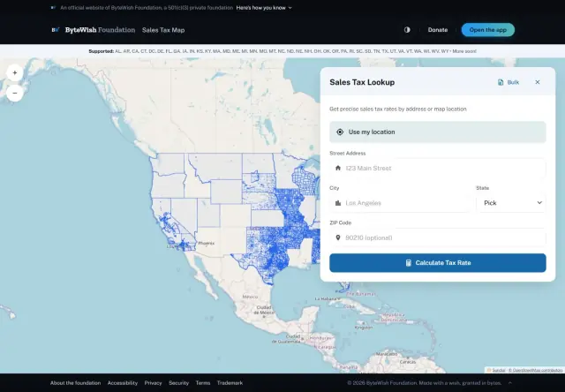Click the ByteWish Foundation logo
The height and width of the screenshot is (392, 565).
(93, 30)
